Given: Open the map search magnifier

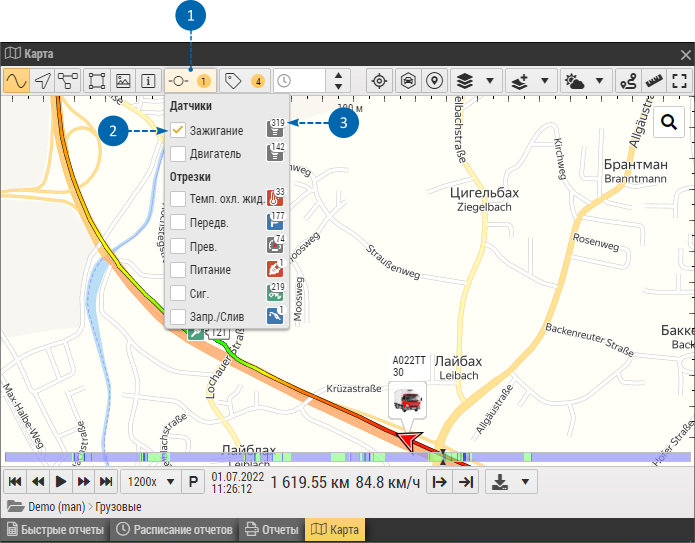Looking at the screenshot, I should pos(669,121).
